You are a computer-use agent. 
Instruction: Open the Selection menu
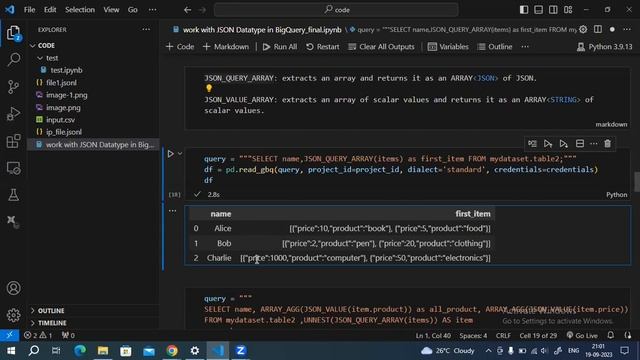pos(80,10)
